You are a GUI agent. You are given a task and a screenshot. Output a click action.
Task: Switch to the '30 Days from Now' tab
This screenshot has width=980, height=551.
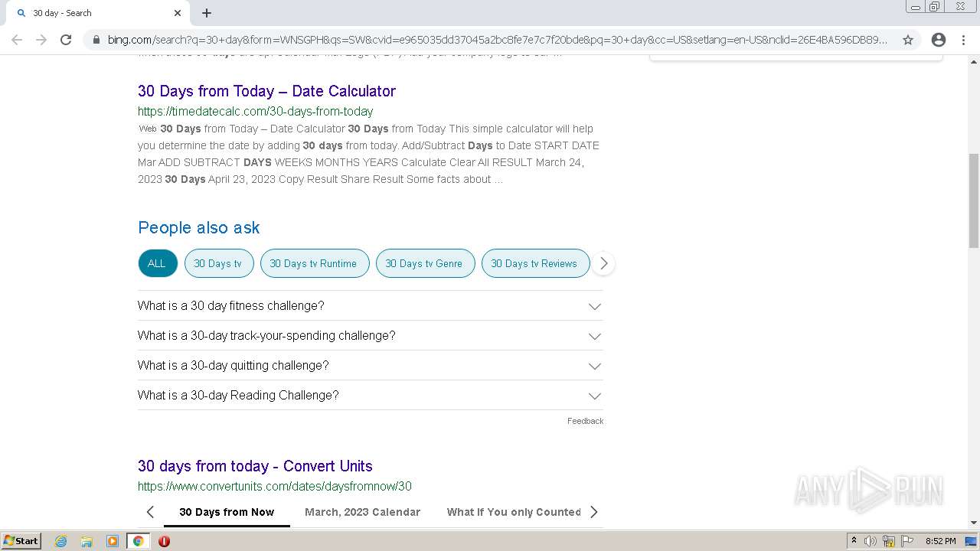coord(227,512)
